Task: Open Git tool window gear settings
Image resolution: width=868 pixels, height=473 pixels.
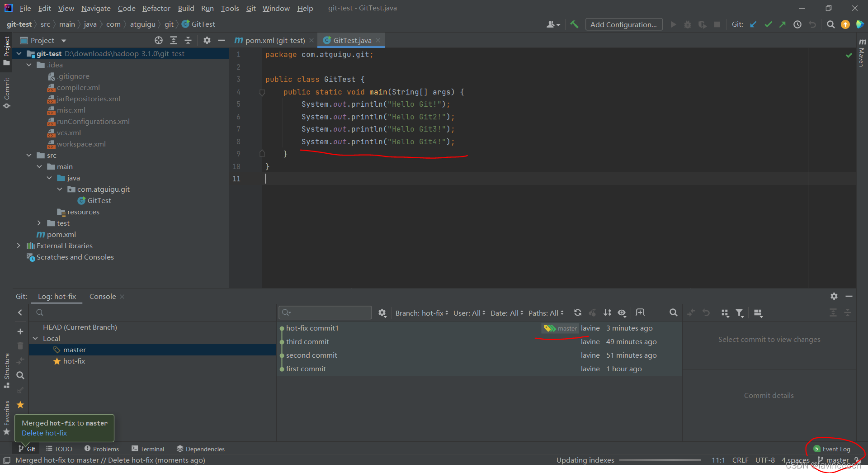Action: [x=834, y=296]
